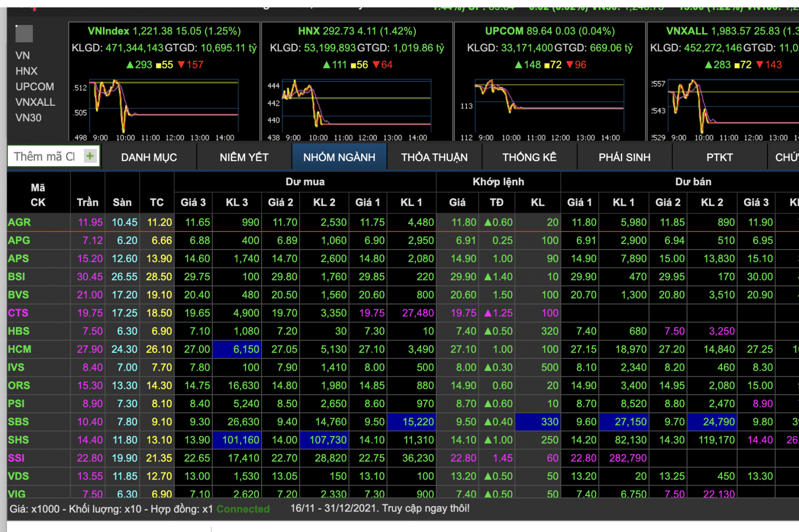Click AGR matched price 11.80
Viewport: 799px width, 532px height.
click(x=464, y=222)
